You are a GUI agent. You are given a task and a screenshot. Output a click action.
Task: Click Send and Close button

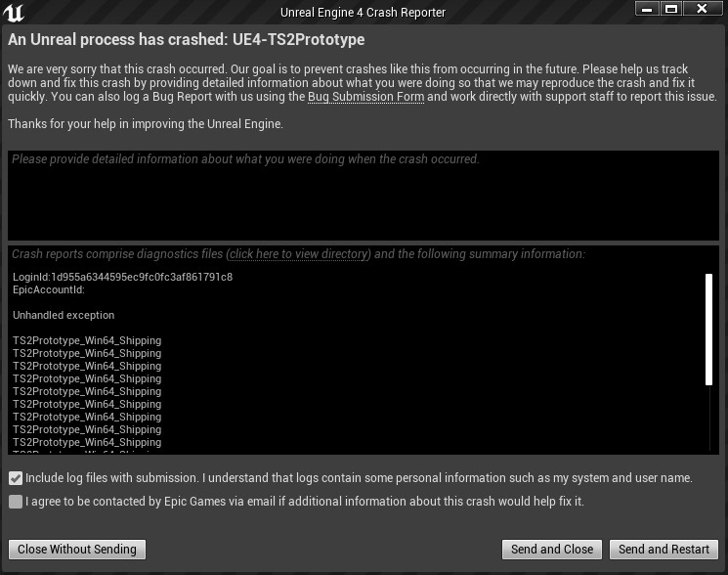[551, 549]
